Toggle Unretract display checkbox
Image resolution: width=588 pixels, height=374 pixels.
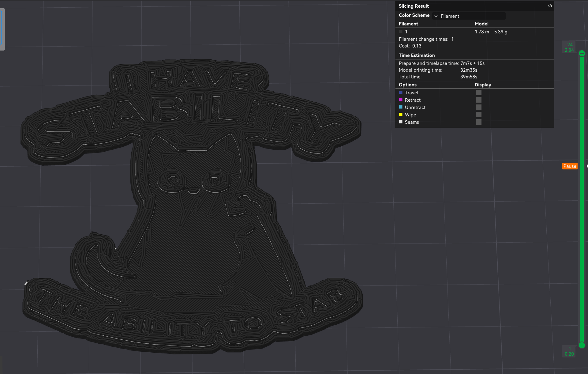click(x=478, y=107)
